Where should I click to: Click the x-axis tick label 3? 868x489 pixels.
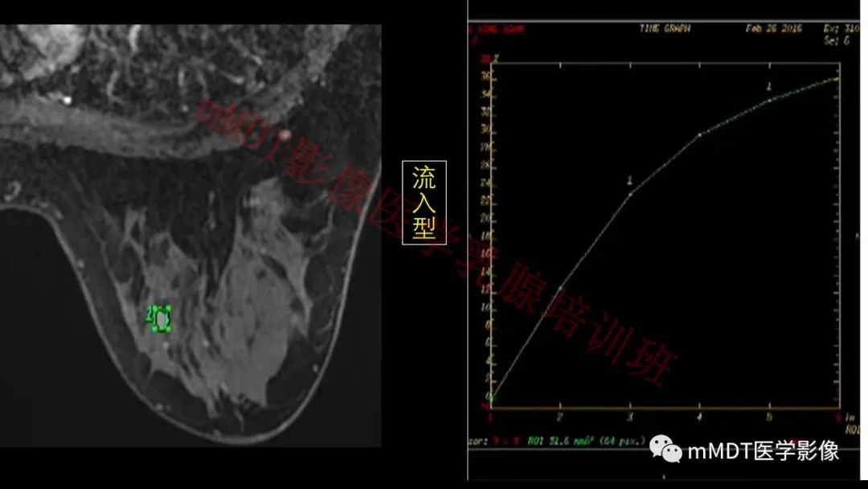(630, 417)
